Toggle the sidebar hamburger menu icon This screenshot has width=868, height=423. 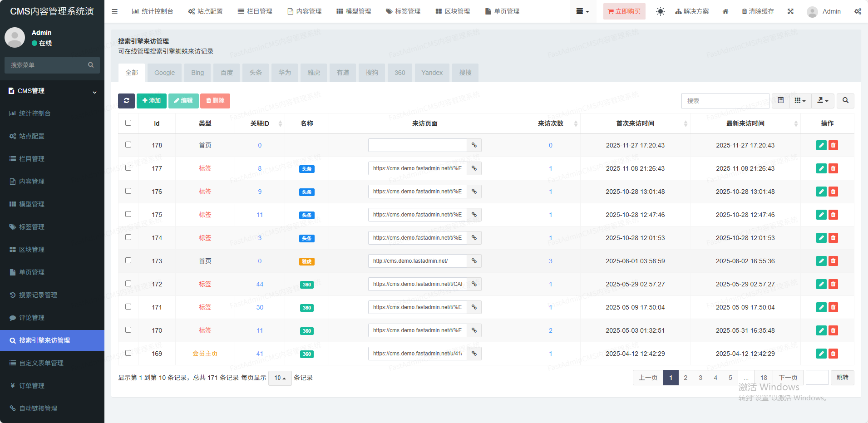tap(115, 11)
